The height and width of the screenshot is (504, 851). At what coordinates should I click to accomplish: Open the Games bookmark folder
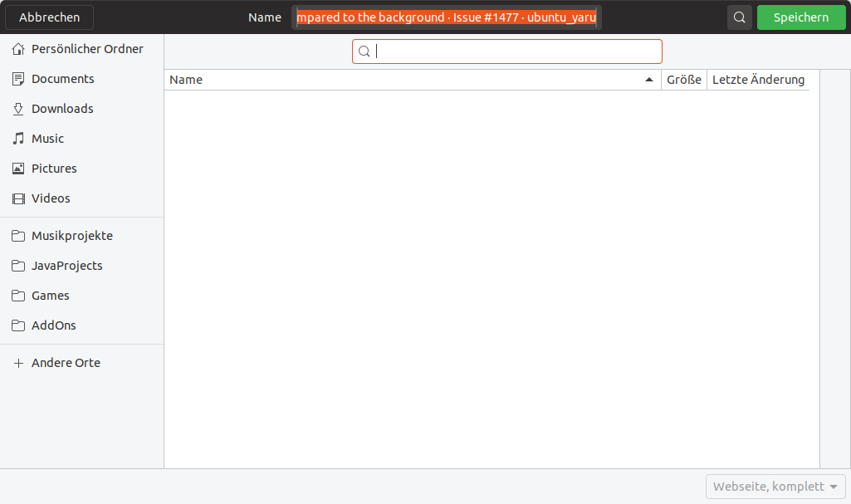pos(81,295)
